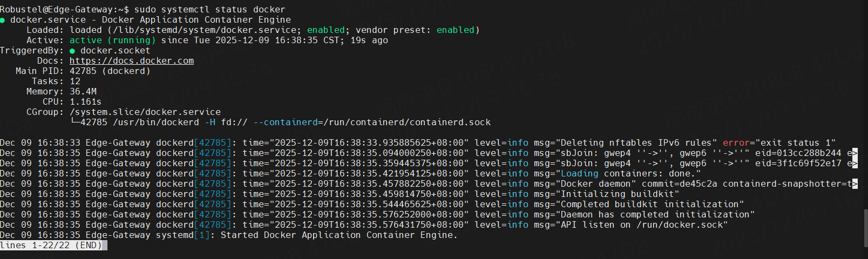Click the tree branch glyph before /usr/bin/dockerd
Viewport: 868px width, 259px height.
coord(75,122)
